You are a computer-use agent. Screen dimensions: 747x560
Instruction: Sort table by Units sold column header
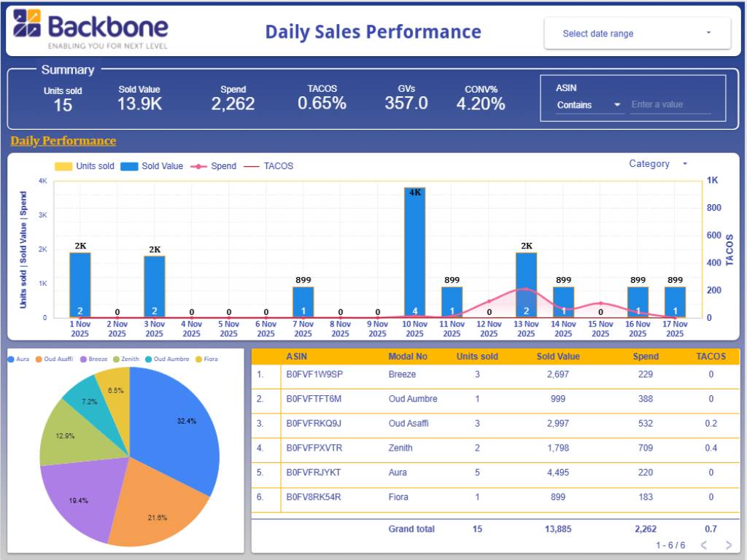(x=477, y=357)
